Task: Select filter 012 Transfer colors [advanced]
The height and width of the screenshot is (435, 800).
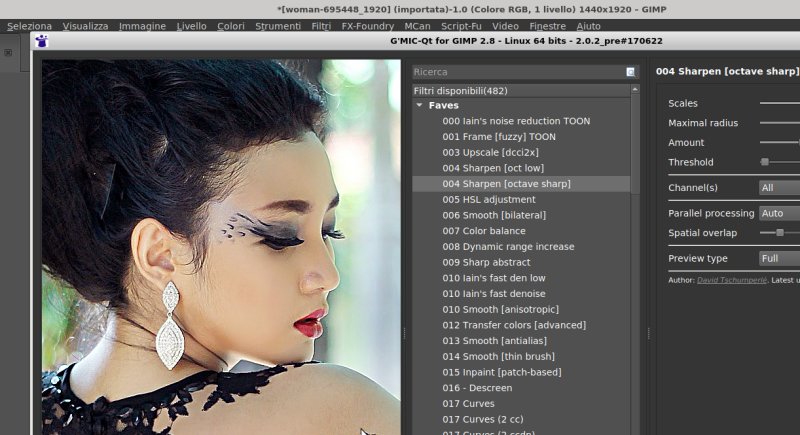Action: pyautogui.click(x=514, y=325)
